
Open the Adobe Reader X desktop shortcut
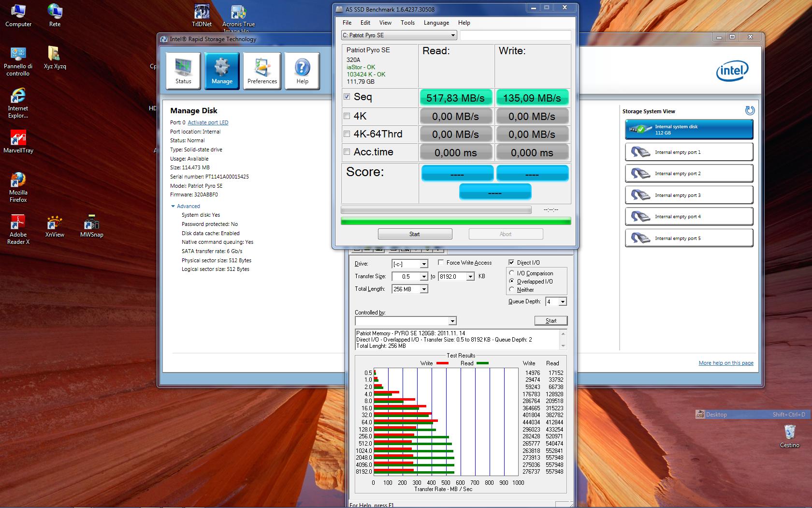pos(18,230)
